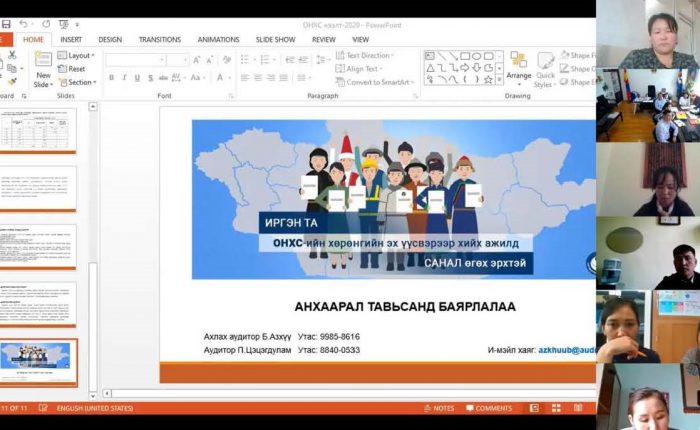Open the Text Direction dropdown

(365, 55)
